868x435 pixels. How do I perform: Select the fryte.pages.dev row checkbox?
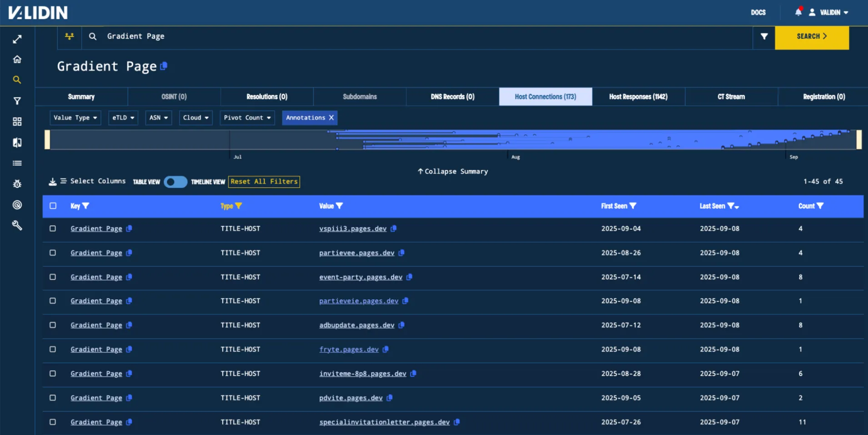point(53,349)
